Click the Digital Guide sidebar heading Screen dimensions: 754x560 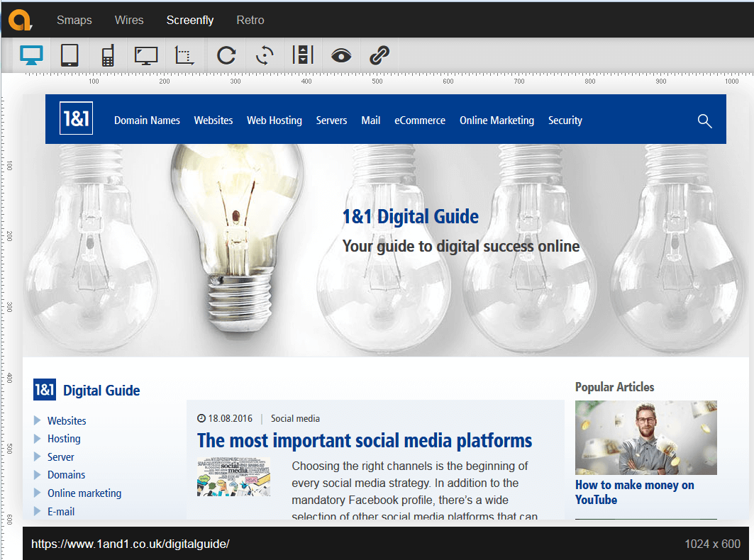[x=101, y=391]
